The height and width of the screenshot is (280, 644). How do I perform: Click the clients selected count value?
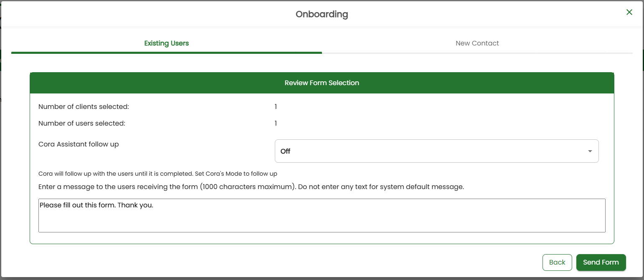tap(276, 107)
